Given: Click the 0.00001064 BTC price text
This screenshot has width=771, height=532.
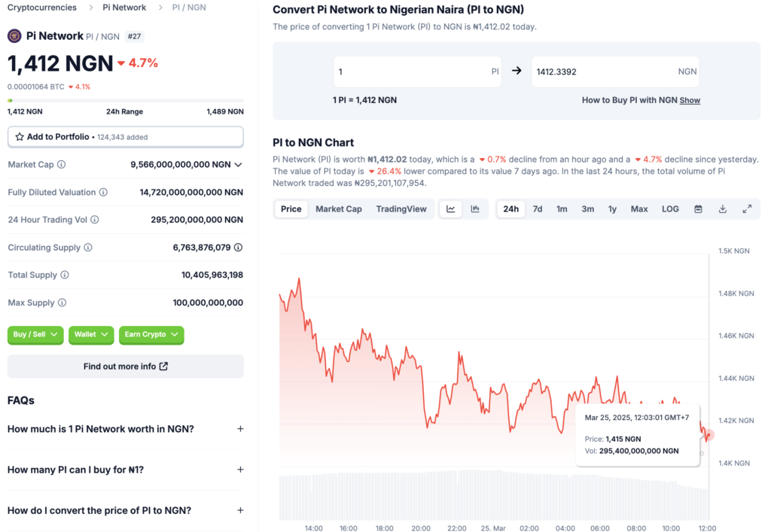Looking at the screenshot, I should (x=36, y=87).
